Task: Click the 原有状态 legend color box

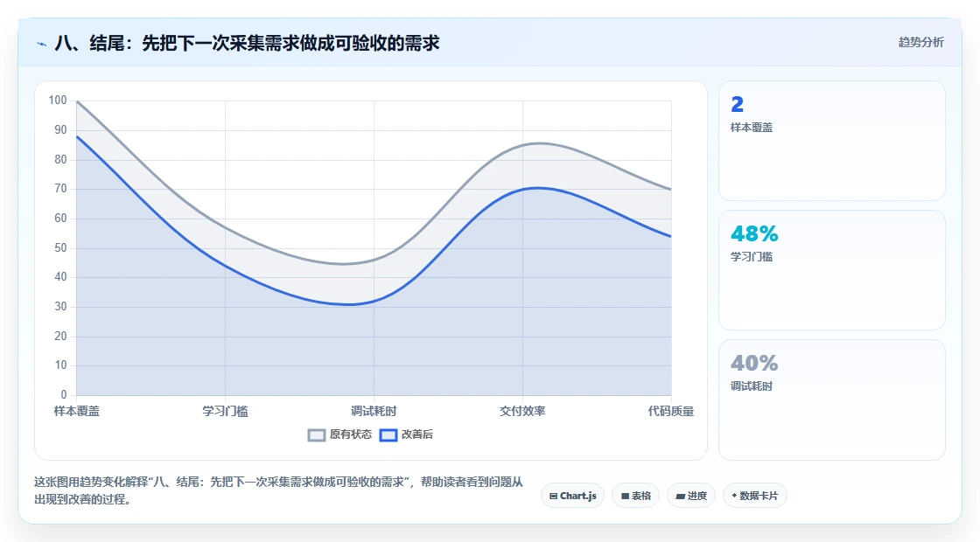Action: click(317, 435)
